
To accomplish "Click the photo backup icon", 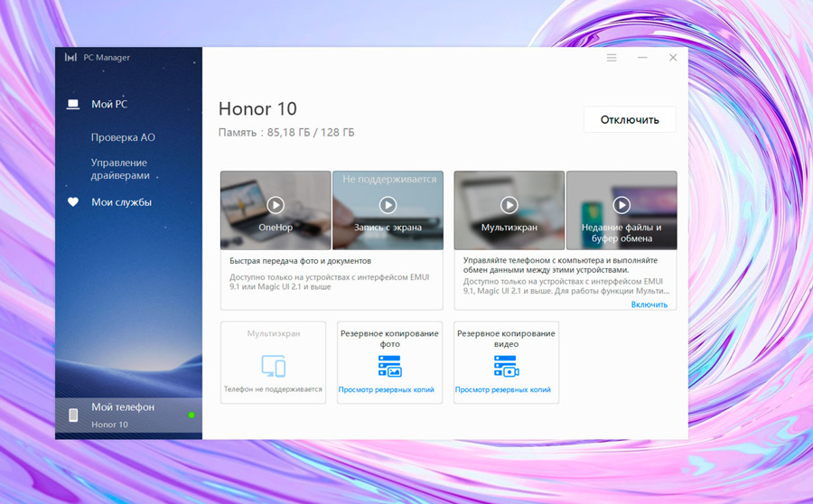I will (x=390, y=366).
